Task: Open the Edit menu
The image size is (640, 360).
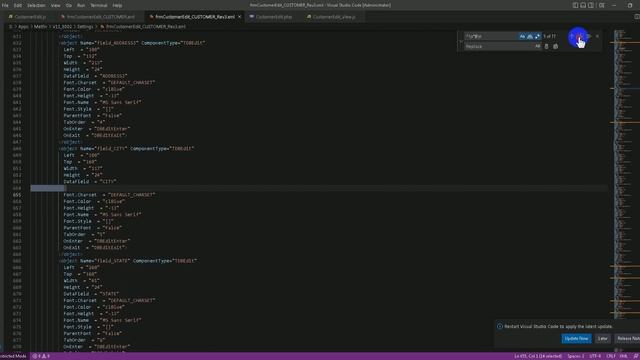Action: click(18, 5)
